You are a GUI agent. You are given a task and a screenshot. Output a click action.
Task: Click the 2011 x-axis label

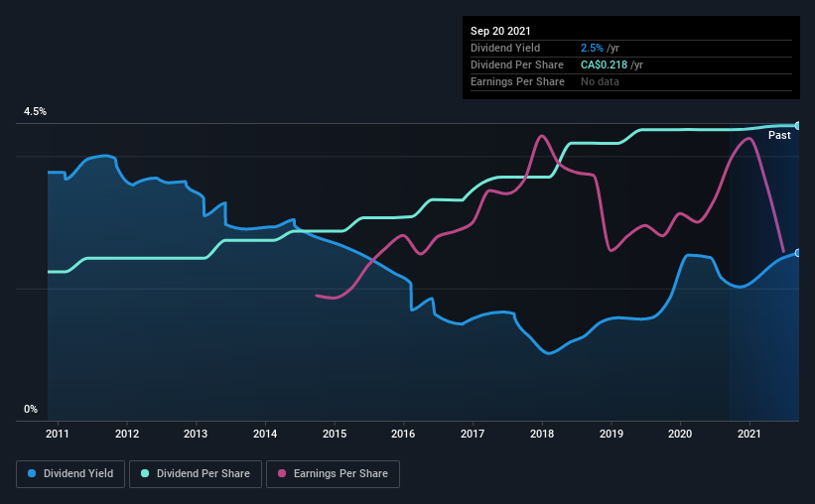(x=58, y=434)
